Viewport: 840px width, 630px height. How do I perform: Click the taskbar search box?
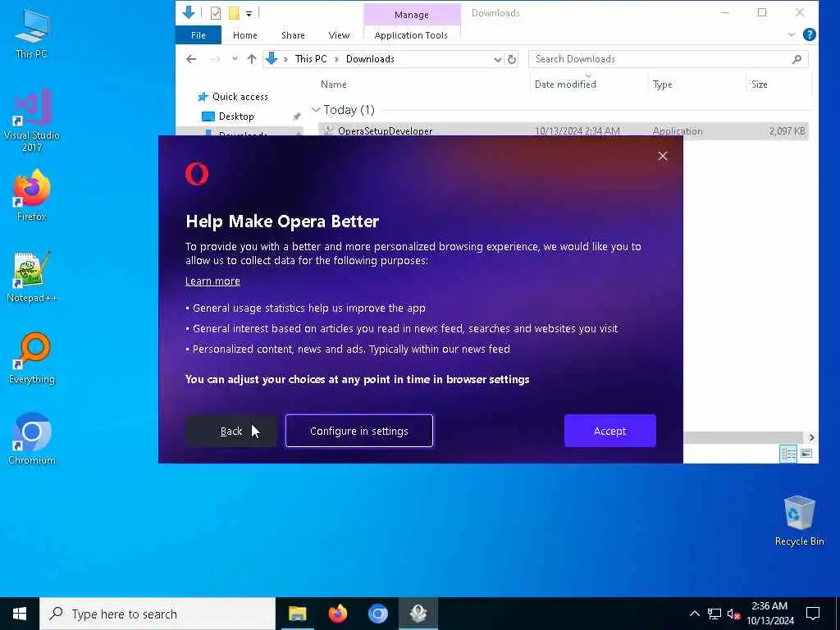pos(157,614)
